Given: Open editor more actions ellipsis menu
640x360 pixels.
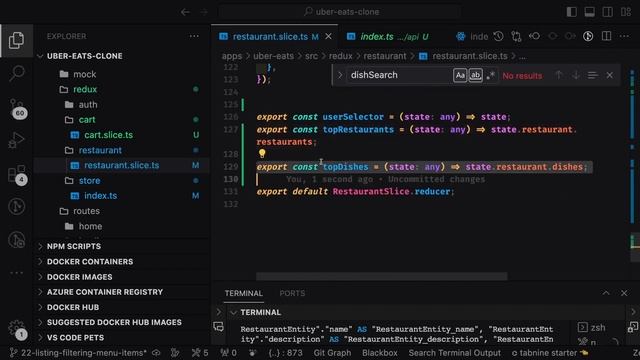Looking at the screenshot, I should [624, 36].
